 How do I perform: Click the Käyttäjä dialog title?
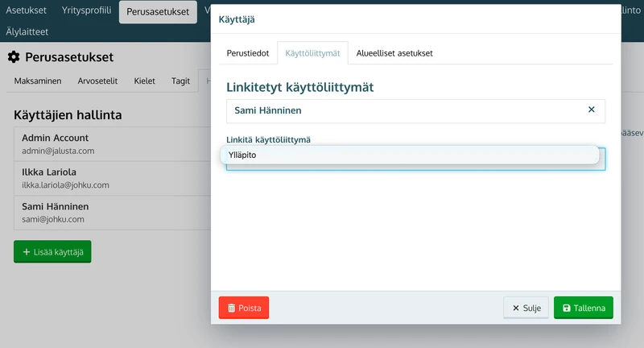click(x=237, y=19)
